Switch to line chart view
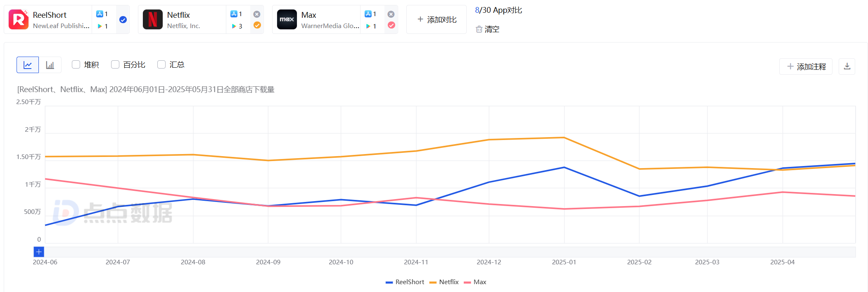The width and height of the screenshot is (868, 292). pos(28,65)
